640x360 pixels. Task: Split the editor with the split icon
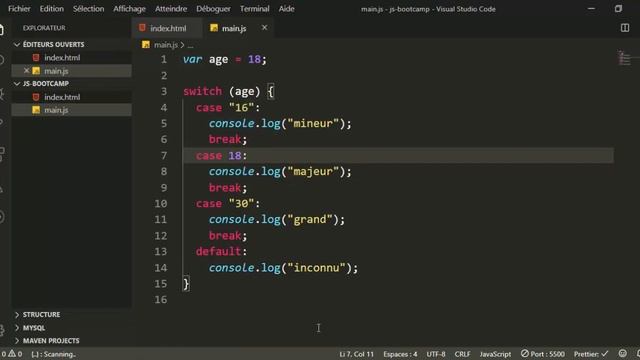click(x=625, y=28)
